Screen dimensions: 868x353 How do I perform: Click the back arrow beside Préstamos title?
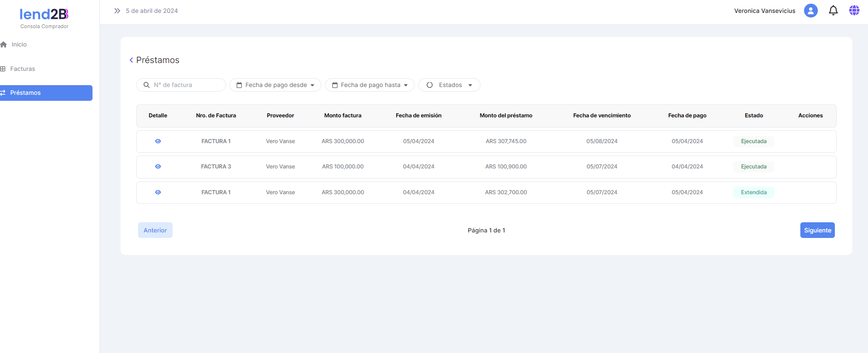pos(131,60)
